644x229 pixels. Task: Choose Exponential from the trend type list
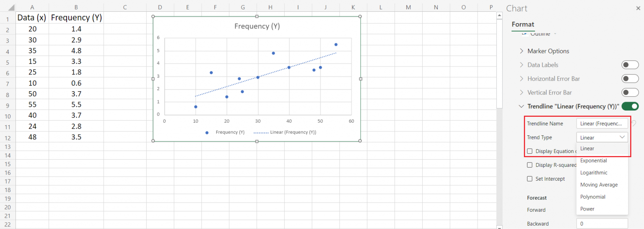593,161
